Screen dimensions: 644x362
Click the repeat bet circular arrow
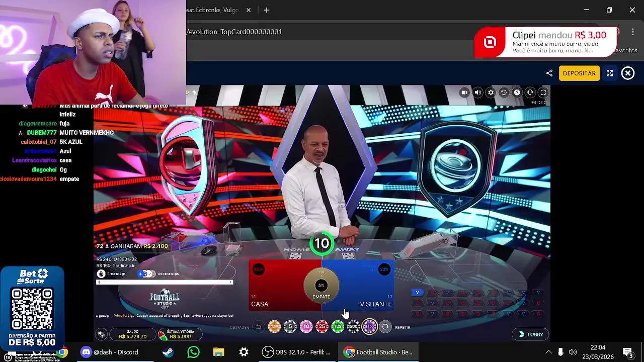[385, 327]
